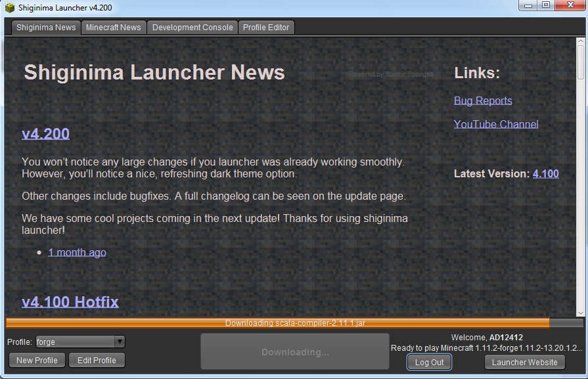The image size is (588, 379).
Task: Maximize the Shiginima Launcher window
Action: tap(546, 5)
